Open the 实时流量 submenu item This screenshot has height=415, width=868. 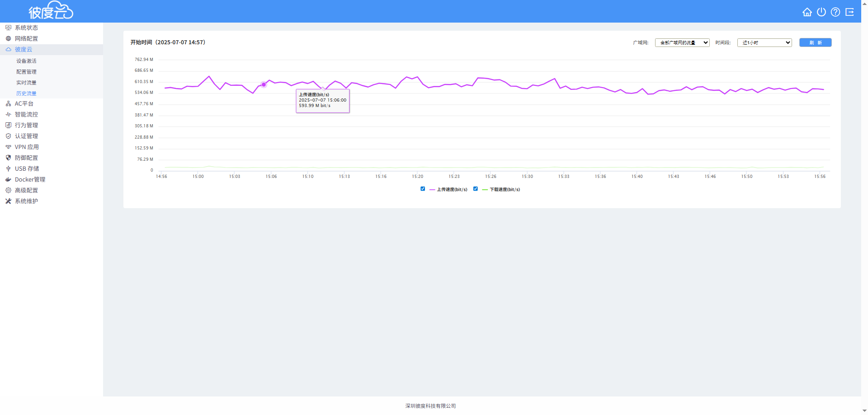tap(26, 83)
